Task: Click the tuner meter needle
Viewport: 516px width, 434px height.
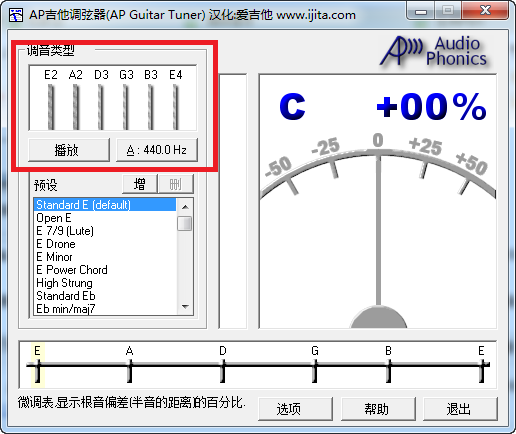Action: (378, 230)
